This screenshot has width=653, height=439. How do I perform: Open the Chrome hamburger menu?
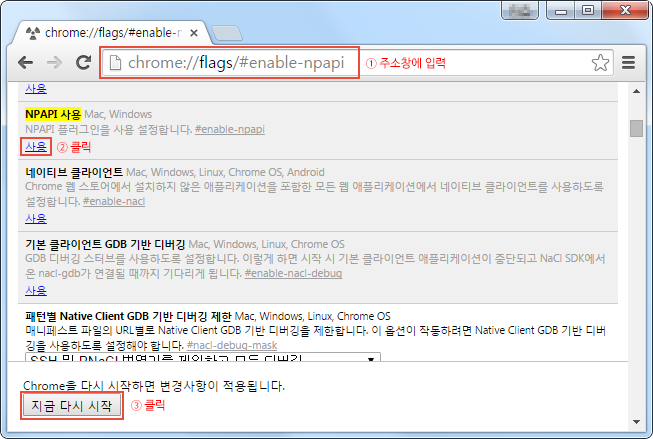[x=628, y=62]
